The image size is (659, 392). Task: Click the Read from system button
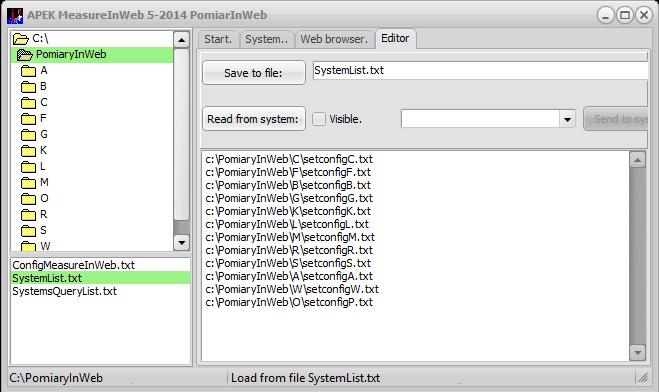point(253,119)
